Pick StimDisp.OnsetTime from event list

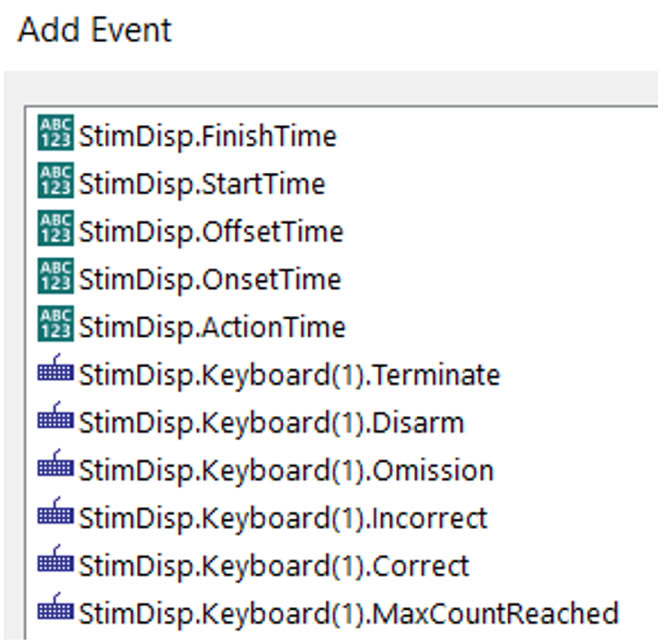click(x=209, y=280)
